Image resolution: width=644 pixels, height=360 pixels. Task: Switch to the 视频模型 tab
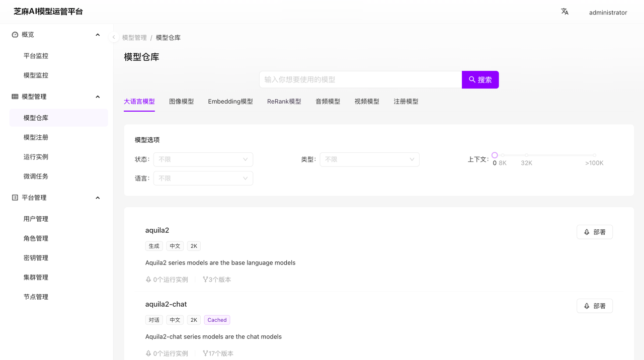coord(367,101)
